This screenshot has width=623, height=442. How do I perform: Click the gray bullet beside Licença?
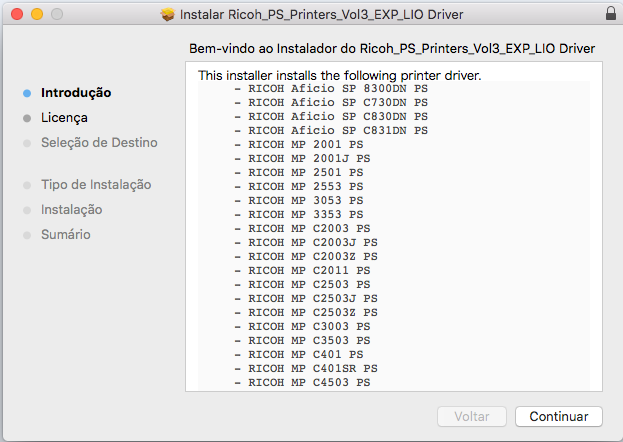pyautogui.click(x=27, y=118)
